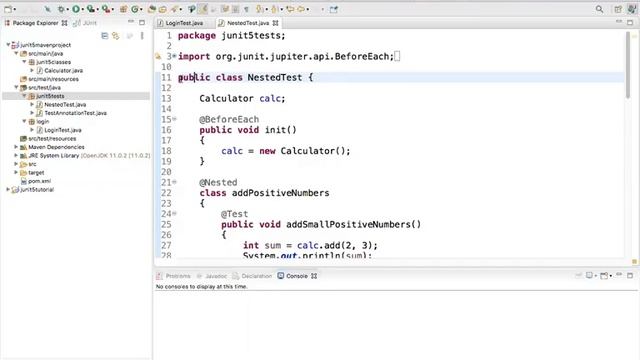The height and width of the screenshot is (360, 640).
Task: Open the New wizard dropdown arrow
Action: (x=15, y=9)
